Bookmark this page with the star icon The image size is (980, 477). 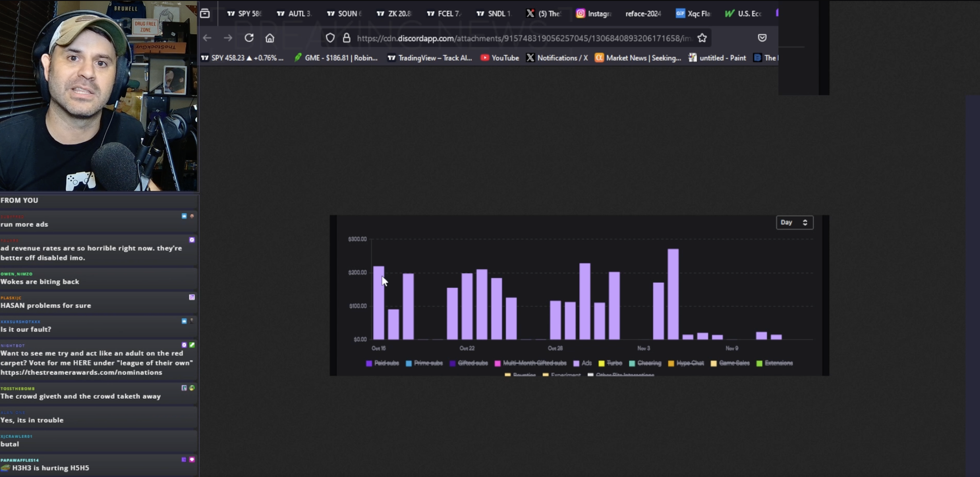(702, 38)
